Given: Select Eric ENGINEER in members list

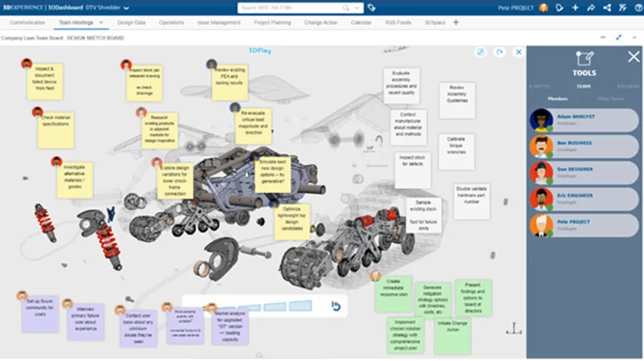Looking at the screenshot, I should 584,199.
